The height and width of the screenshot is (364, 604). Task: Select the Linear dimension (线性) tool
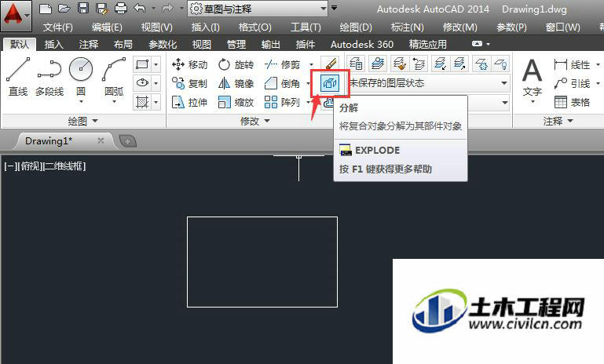(x=572, y=64)
